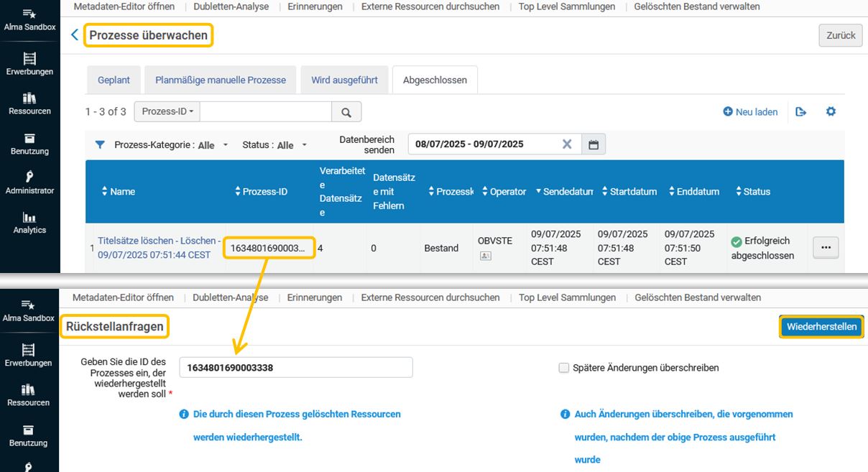Open Benutzung in the lower sidebar

(29, 435)
